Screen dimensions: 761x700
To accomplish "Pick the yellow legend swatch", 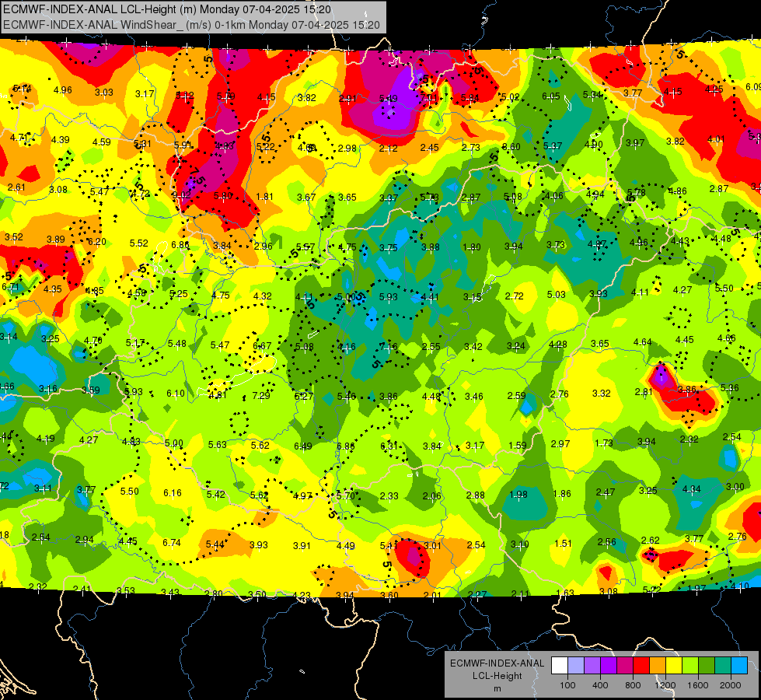I will [x=674, y=665].
